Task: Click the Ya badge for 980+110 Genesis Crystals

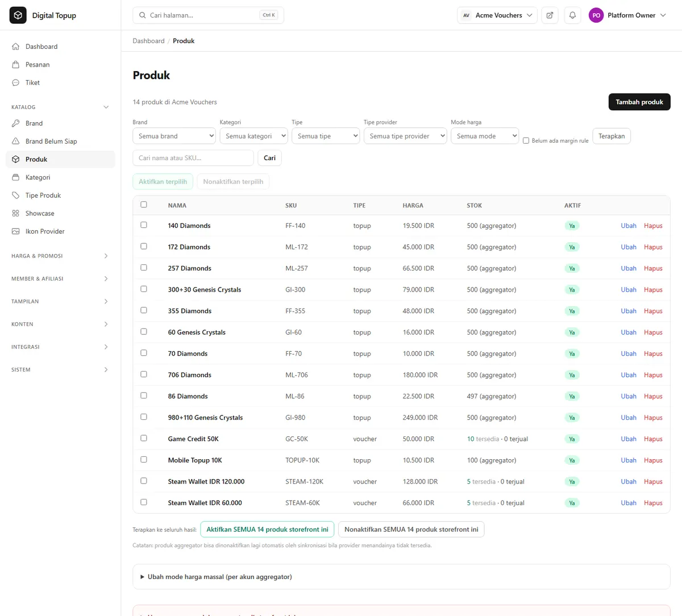Action: (572, 418)
